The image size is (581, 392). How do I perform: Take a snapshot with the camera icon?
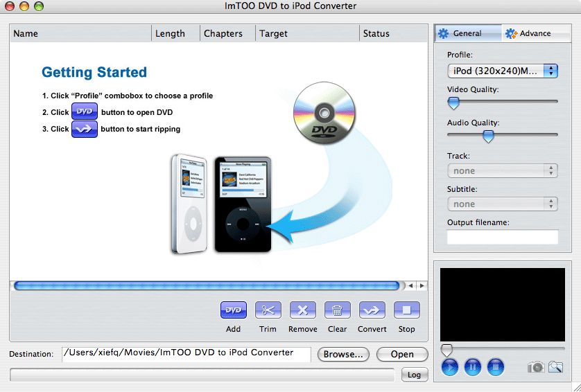coord(536,367)
